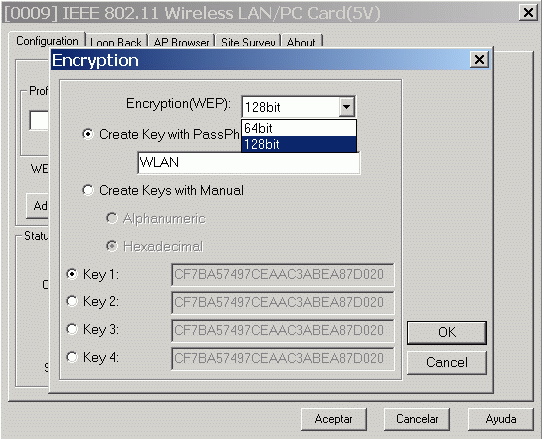Image resolution: width=542 pixels, height=439 pixels.
Task: Choose 128bit in the open list
Action: click(x=299, y=144)
